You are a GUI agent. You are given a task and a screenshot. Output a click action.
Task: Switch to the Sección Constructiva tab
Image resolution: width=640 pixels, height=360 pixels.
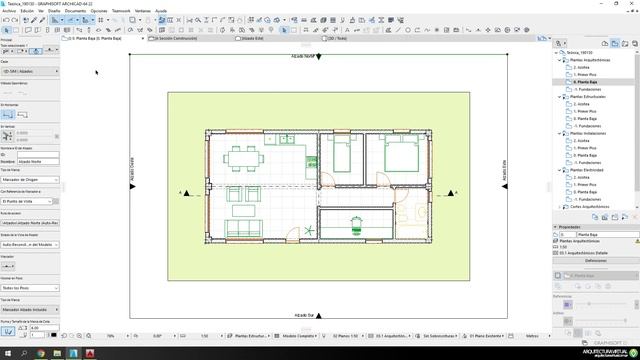176,38
